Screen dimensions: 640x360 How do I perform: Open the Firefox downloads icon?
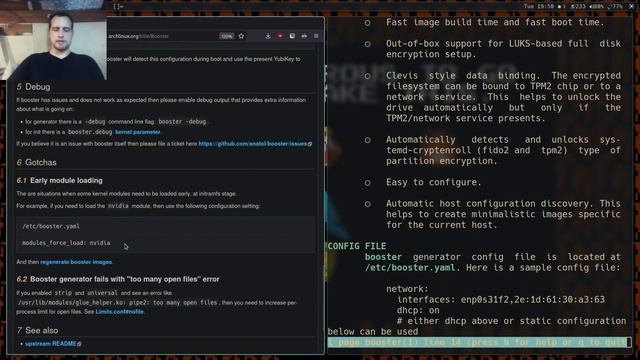click(x=268, y=36)
